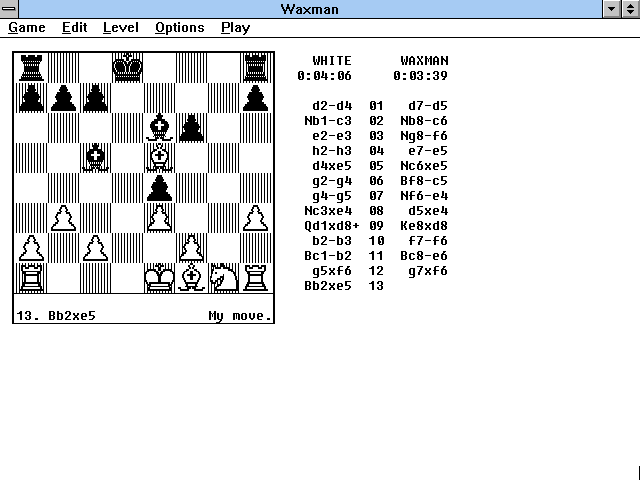
Task: Click move entry Nc6xe5
Action: click(x=424, y=166)
